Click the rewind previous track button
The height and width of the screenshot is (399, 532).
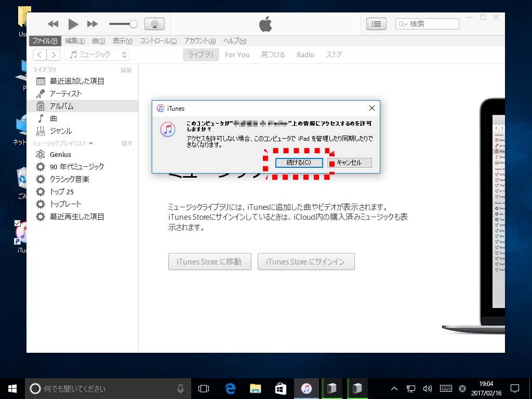coord(53,24)
